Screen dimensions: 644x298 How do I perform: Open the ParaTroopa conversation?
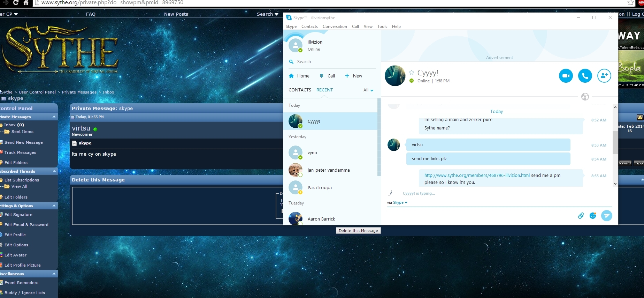point(330,187)
